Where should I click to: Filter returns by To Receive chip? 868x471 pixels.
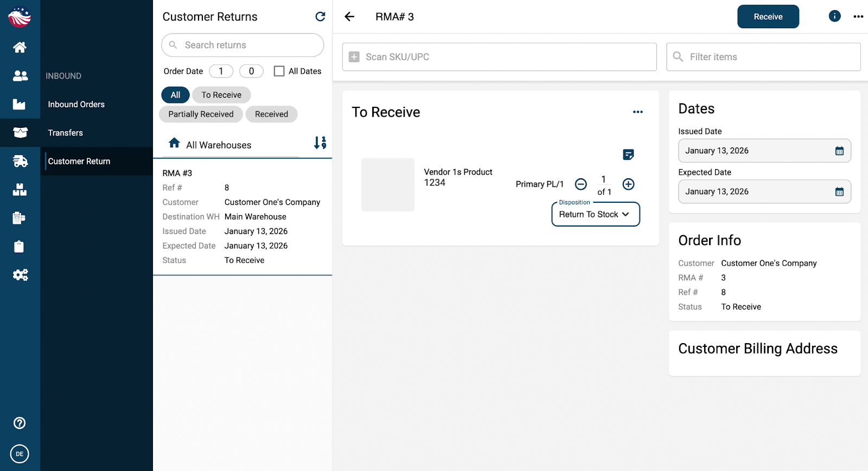tap(221, 95)
